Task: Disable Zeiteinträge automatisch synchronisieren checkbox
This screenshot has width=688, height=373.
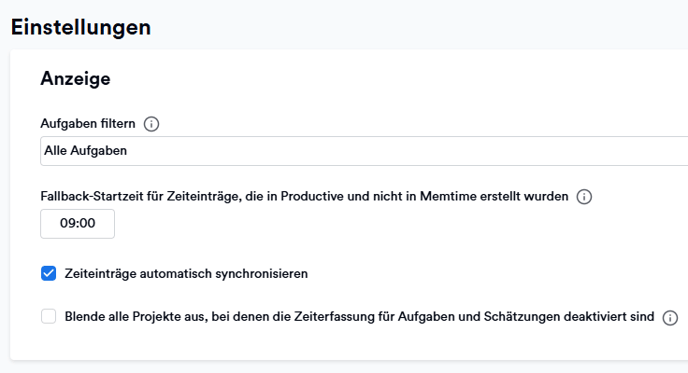Action: coord(49,273)
